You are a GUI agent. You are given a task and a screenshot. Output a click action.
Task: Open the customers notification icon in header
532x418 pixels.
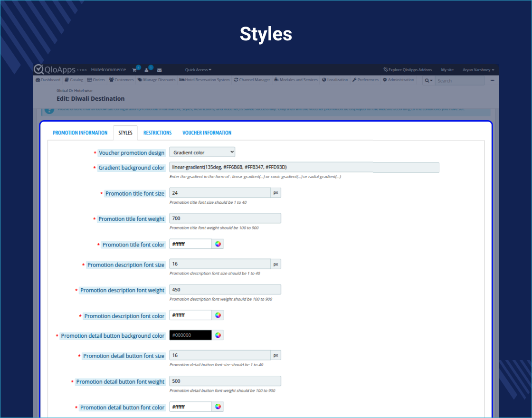(147, 70)
